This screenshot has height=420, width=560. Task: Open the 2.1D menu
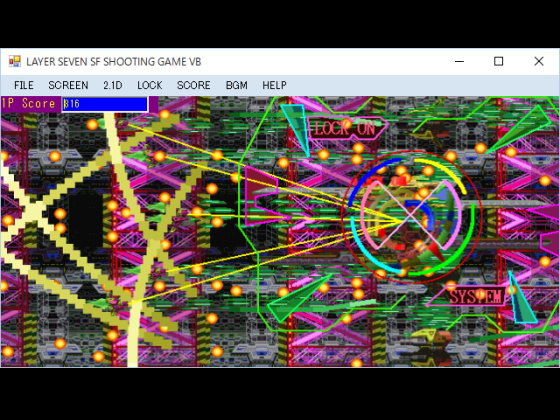point(112,85)
